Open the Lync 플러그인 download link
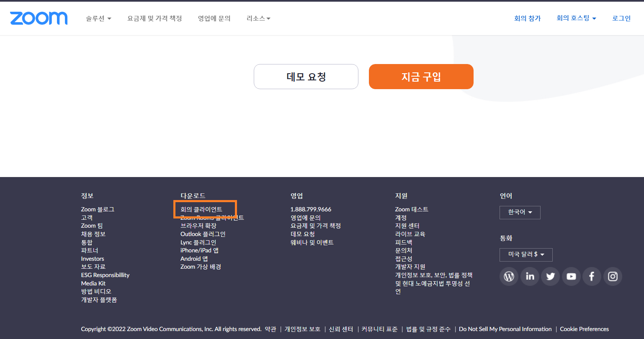 198,242
